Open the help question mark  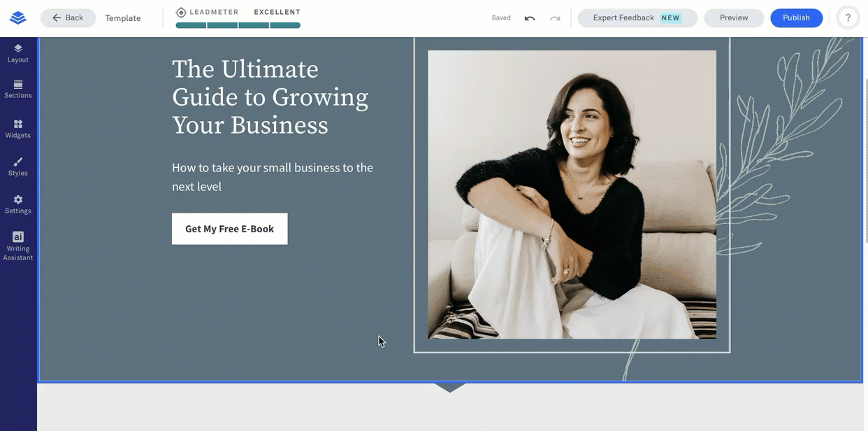pos(848,18)
